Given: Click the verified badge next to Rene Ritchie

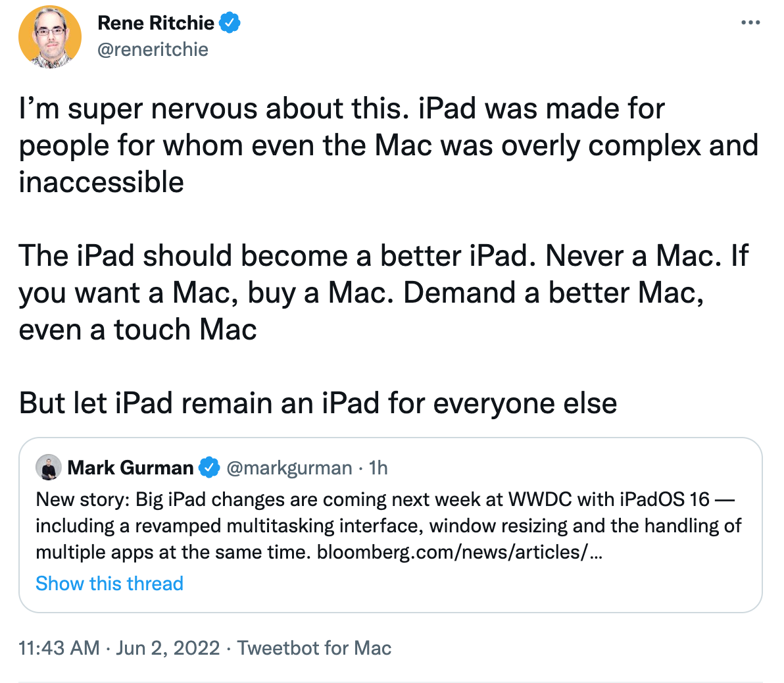Looking at the screenshot, I should pos(230,22).
